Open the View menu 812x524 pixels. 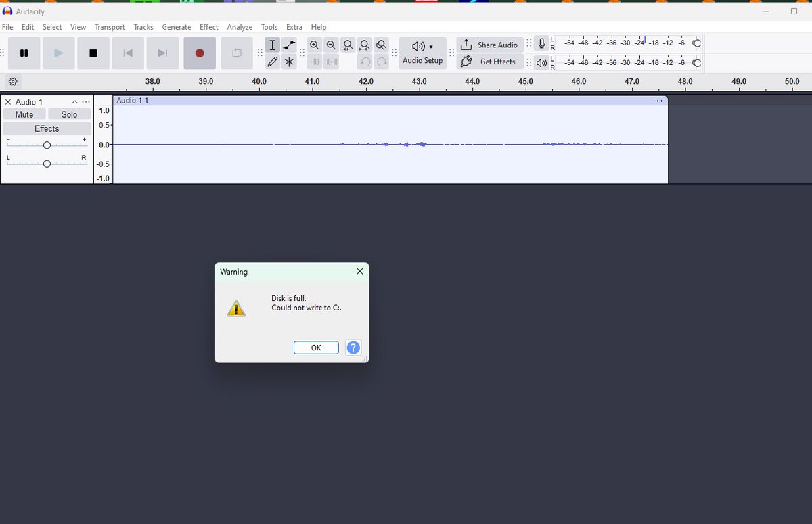[x=78, y=27]
